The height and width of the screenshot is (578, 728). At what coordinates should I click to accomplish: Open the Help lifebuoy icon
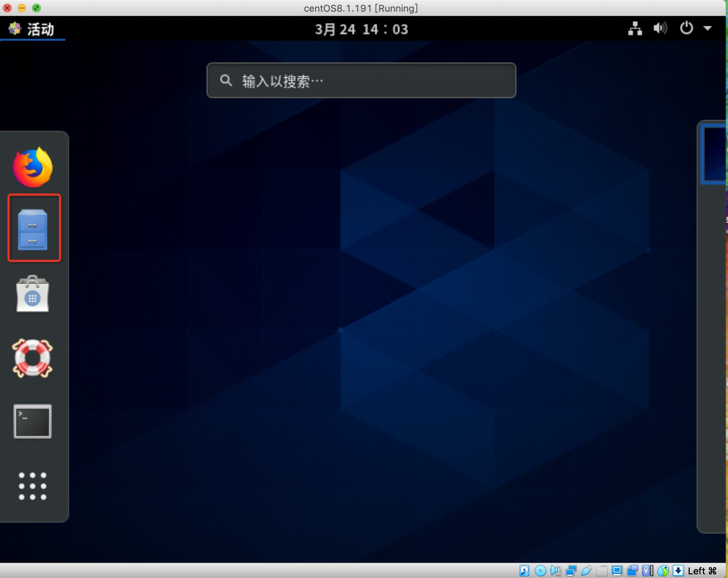33,358
